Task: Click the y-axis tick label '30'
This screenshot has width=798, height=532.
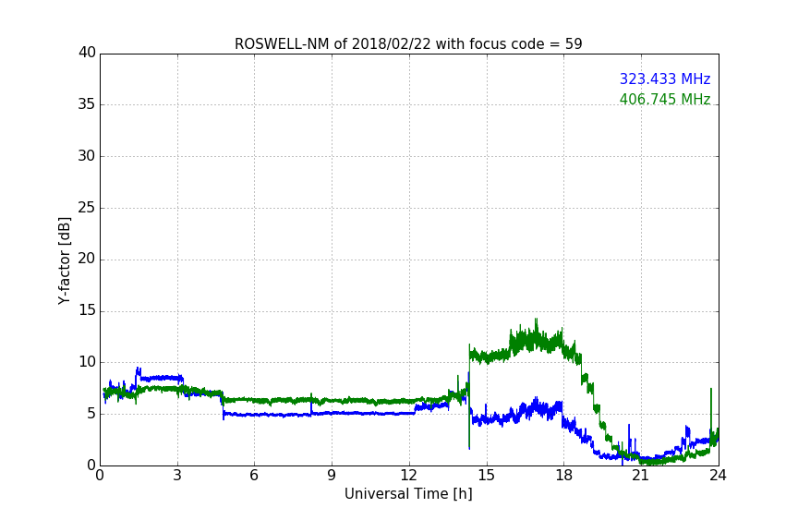Action: [x=87, y=156]
